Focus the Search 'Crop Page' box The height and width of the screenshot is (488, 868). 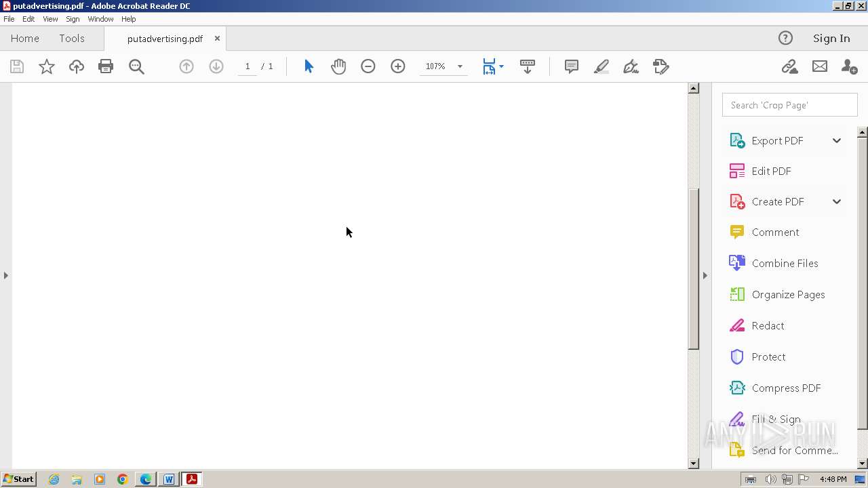tap(790, 105)
